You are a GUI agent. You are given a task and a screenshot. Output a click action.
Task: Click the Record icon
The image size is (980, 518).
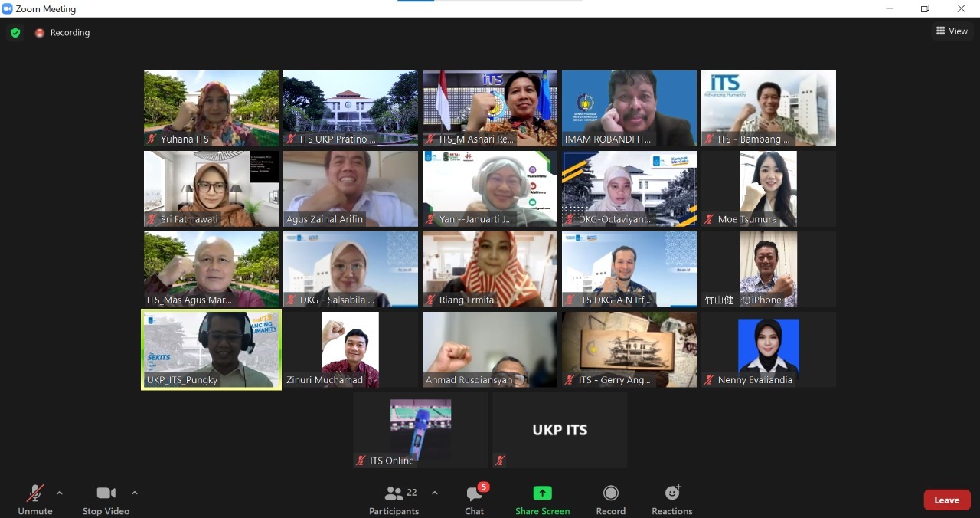610,493
